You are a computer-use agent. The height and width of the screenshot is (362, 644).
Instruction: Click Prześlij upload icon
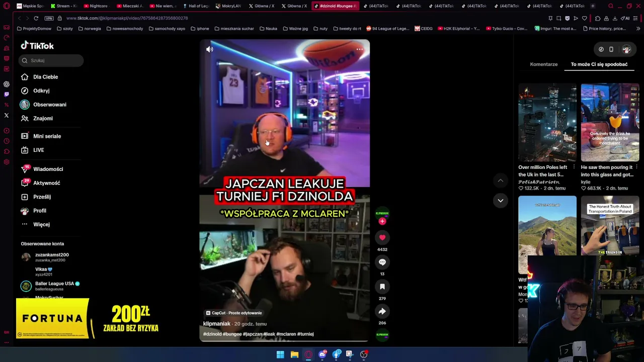click(x=25, y=197)
